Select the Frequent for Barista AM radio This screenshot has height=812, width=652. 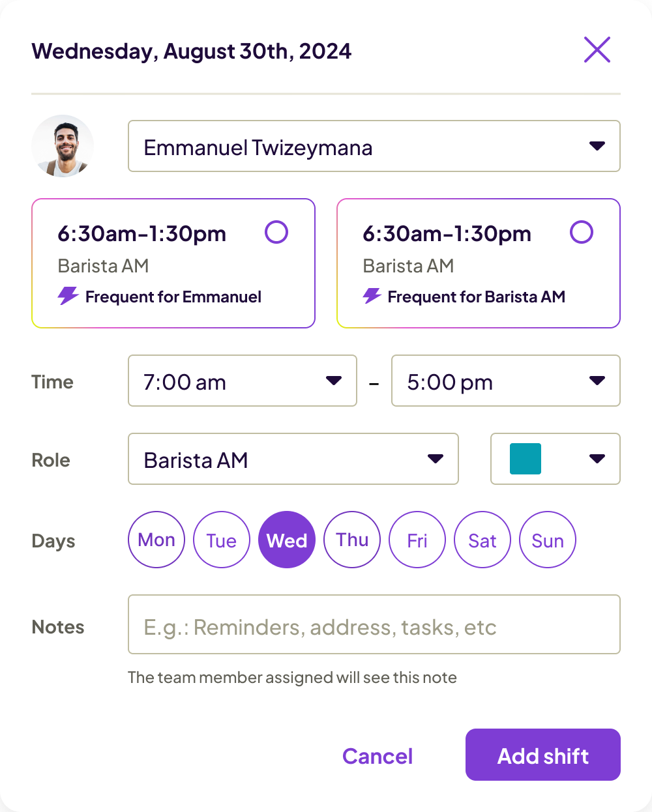(581, 232)
